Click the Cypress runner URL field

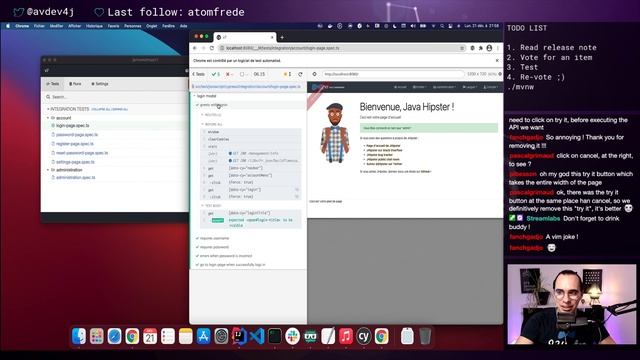(393, 74)
